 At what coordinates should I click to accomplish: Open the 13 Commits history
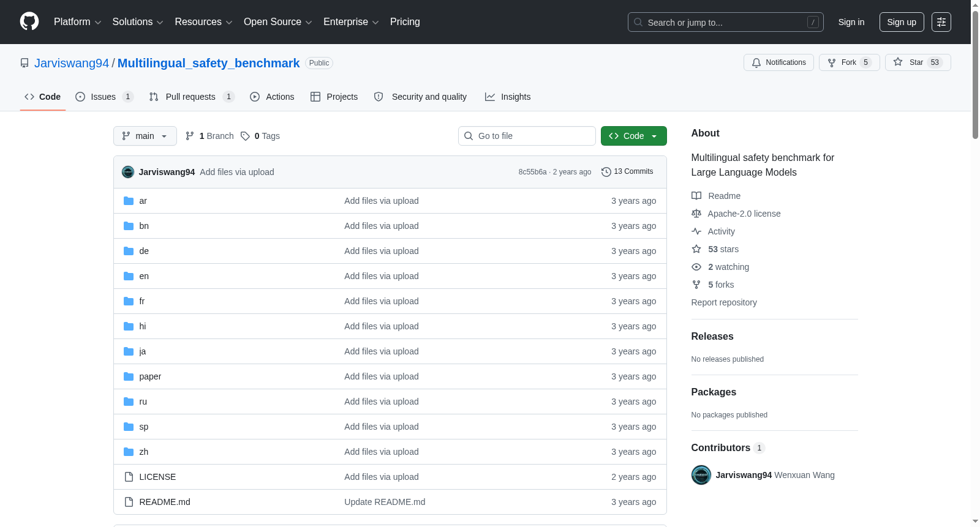[628, 171]
